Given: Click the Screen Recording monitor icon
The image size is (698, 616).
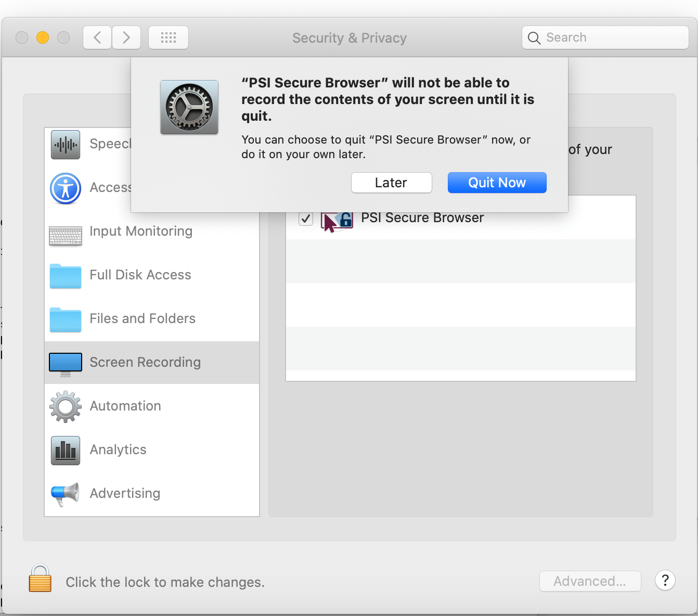Looking at the screenshot, I should (66, 364).
